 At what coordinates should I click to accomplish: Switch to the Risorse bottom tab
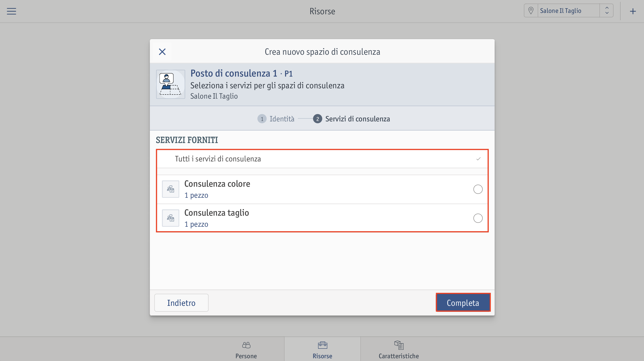(x=322, y=350)
